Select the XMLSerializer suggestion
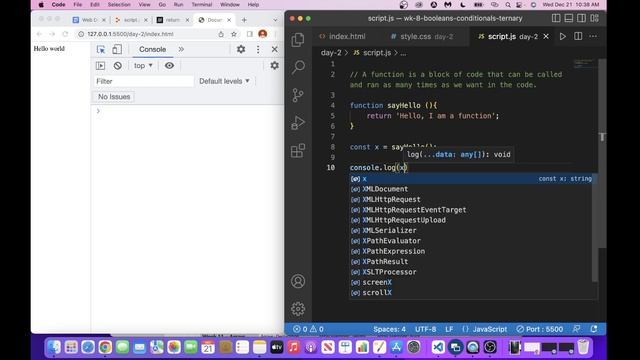 point(472,231)
